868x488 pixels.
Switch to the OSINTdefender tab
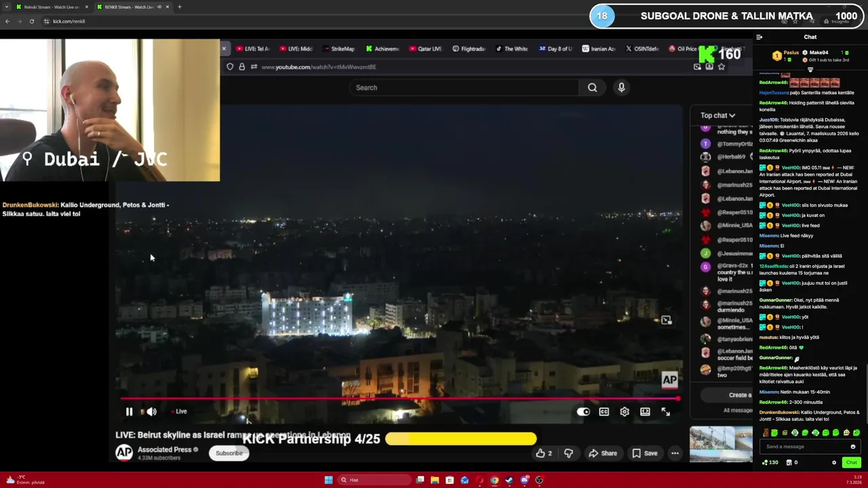[642, 49]
